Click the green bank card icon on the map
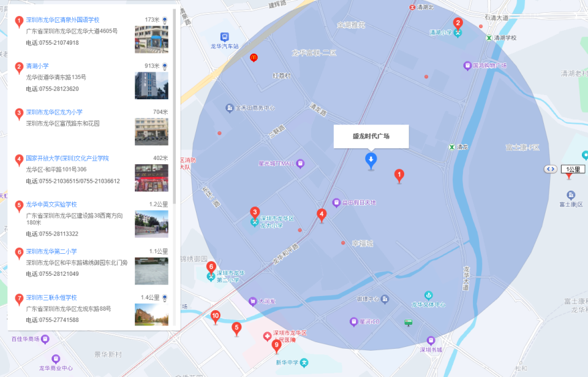Screen dimensions: 588x377 point(409,322)
